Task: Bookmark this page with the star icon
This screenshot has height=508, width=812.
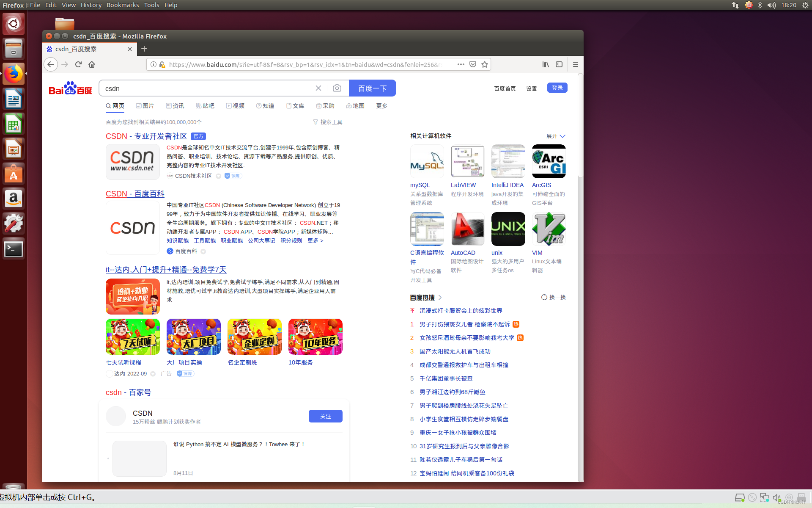Action: click(x=485, y=64)
